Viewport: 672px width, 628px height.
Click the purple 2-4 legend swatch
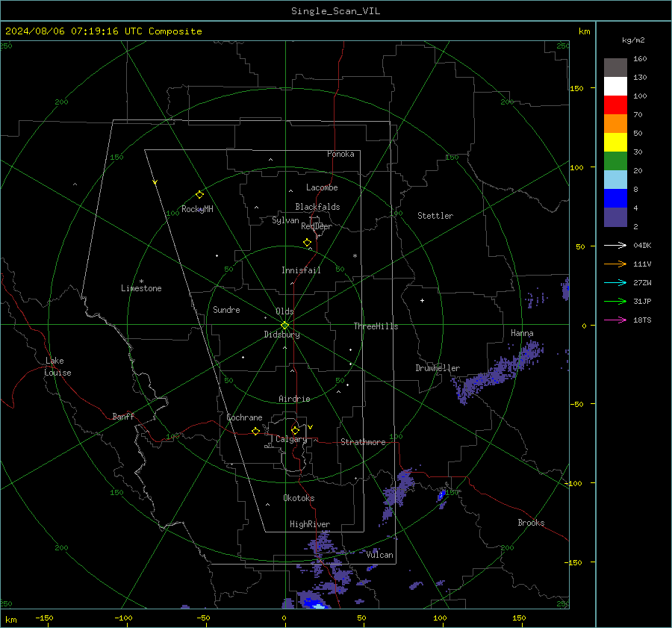[x=615, y=217]
